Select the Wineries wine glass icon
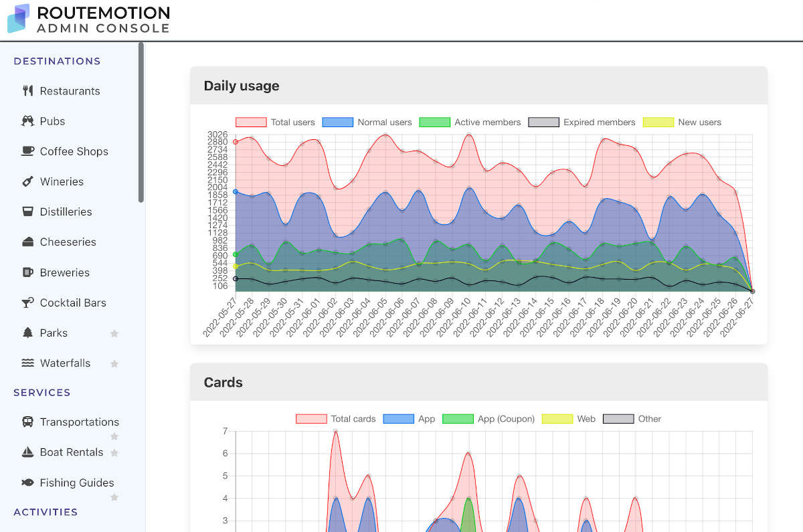 point(27,181)
